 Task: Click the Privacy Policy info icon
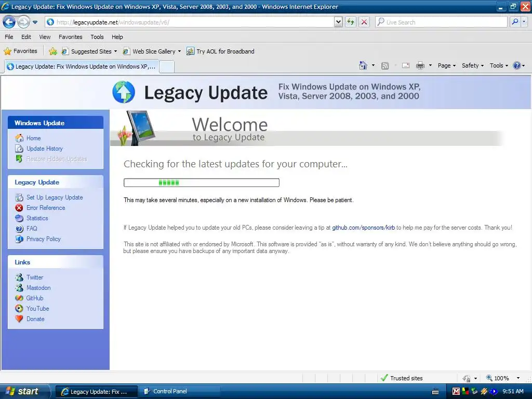click(x=19, y=239)
